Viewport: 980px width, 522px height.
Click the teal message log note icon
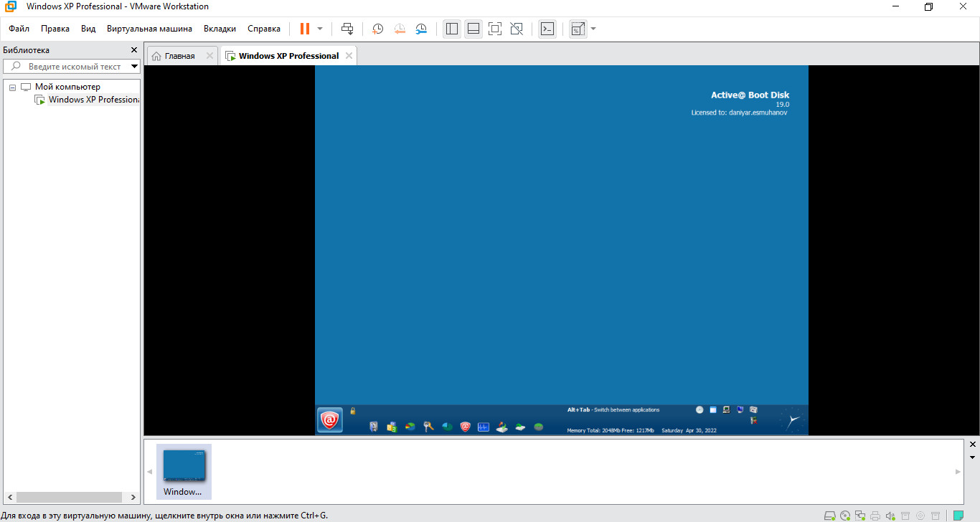click(x=958, y=515)
